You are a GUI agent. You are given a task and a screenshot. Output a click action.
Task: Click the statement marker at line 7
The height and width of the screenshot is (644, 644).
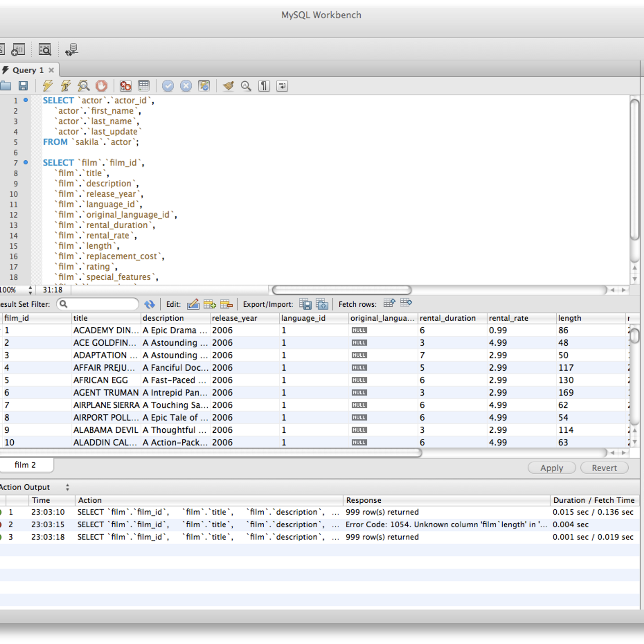click(26, 162)
